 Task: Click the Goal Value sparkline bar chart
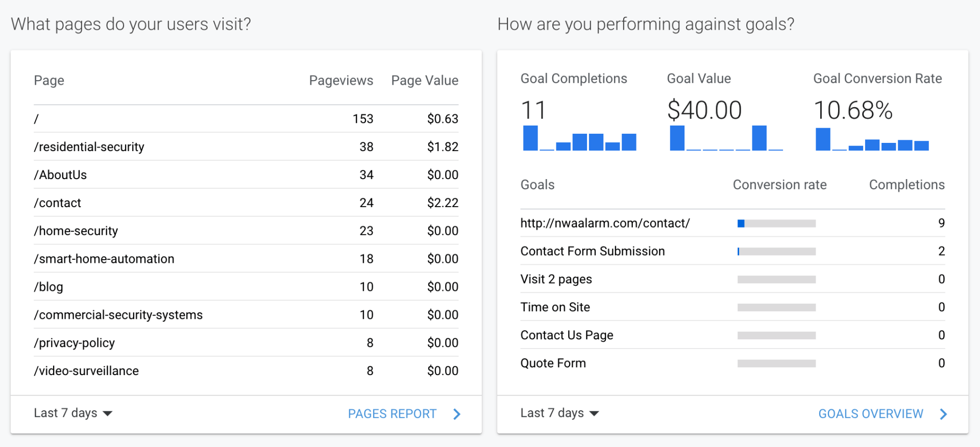click(726, 139)
